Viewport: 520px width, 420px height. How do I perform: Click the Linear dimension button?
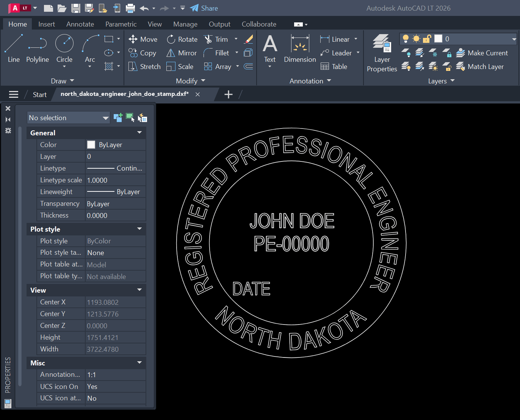tap(335, 39)
